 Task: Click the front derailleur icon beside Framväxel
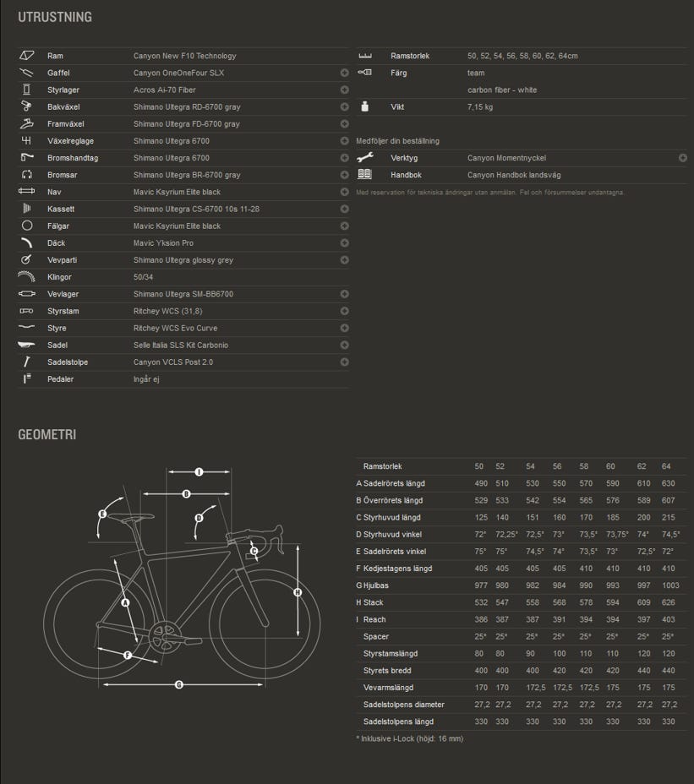[26, 123]
